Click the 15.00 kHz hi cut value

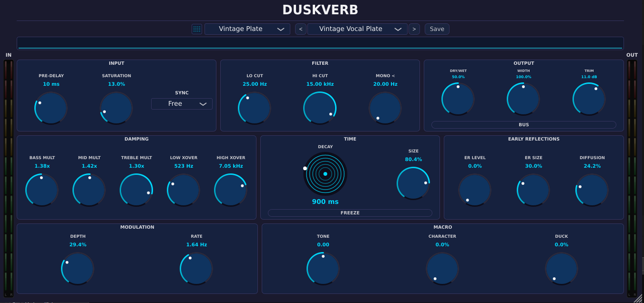pyautogui.click(x=320, y=84)
